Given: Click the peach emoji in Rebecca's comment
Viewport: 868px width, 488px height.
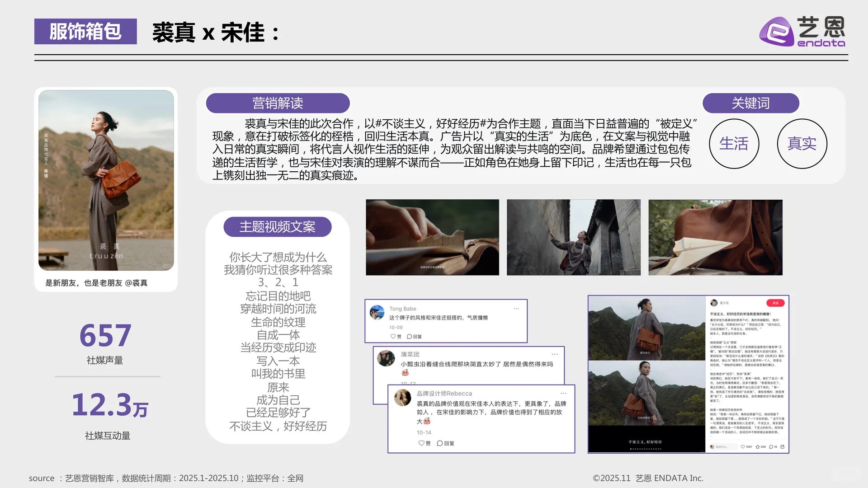Looking at the screenshot, I should pos(427,421).
